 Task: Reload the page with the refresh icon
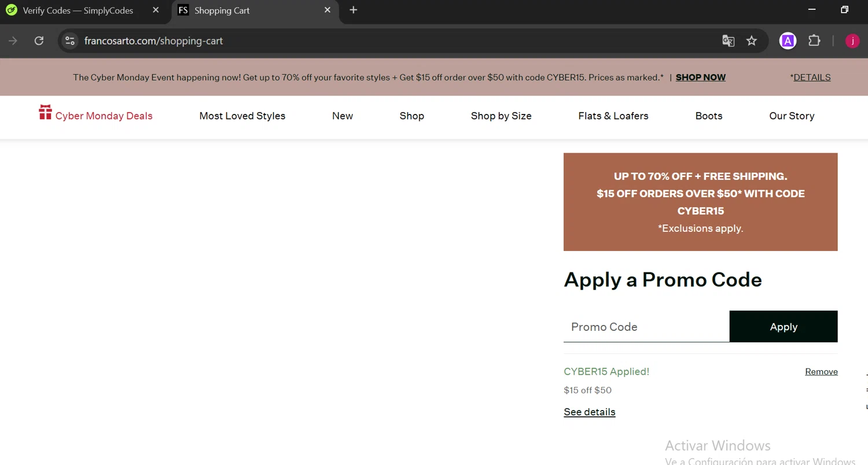coord(39,40)
